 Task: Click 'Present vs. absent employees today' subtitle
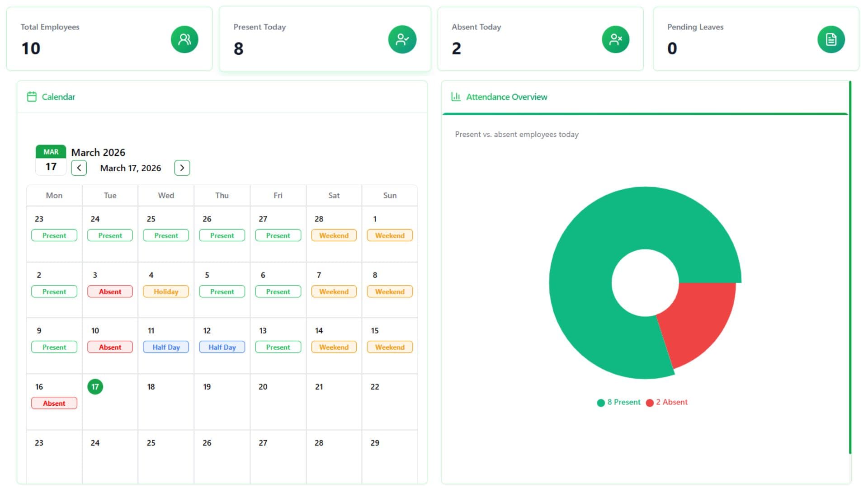(517, 134)
